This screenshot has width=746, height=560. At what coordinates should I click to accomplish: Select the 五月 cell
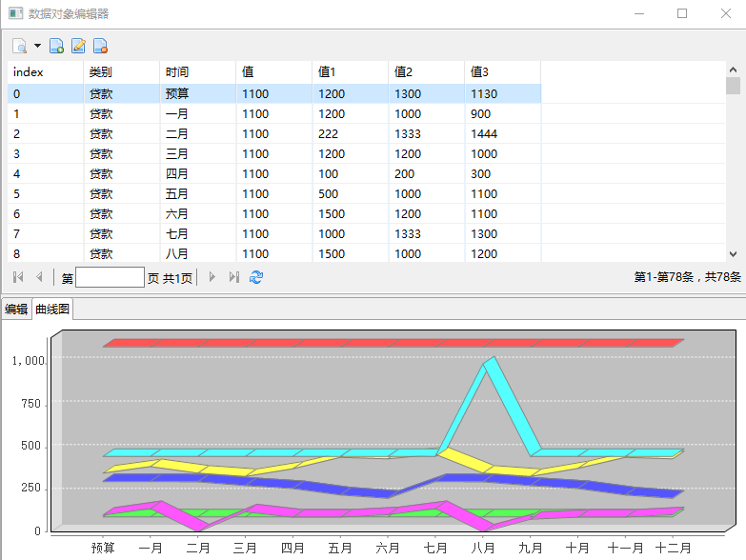[x=198, y=194]
